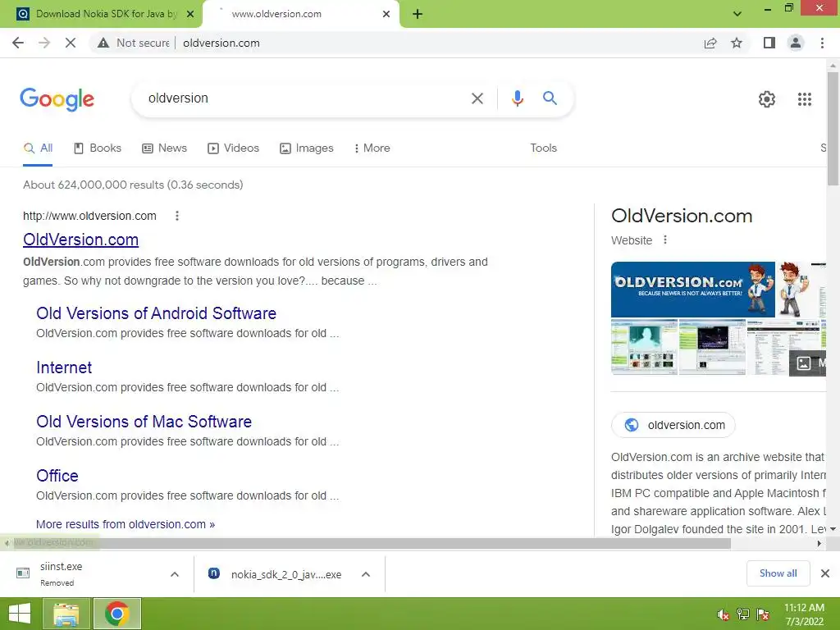Viewport: 840px width, 630px height.
Task: Click in the address bar URL
Action: click(x=221, y=43)
